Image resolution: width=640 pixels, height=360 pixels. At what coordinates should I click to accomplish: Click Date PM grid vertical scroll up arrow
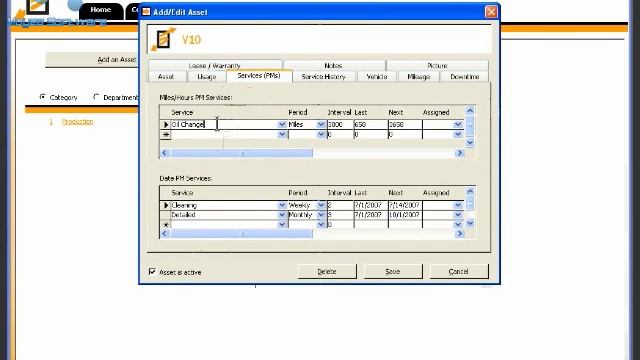coord(470,191)
